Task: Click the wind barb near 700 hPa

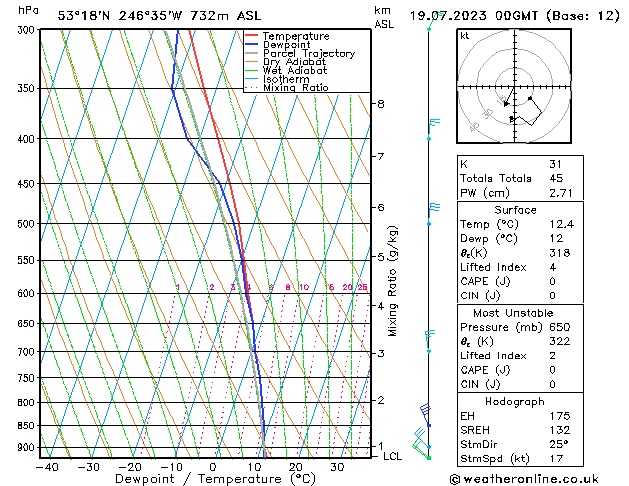Action: click(430, 341)
